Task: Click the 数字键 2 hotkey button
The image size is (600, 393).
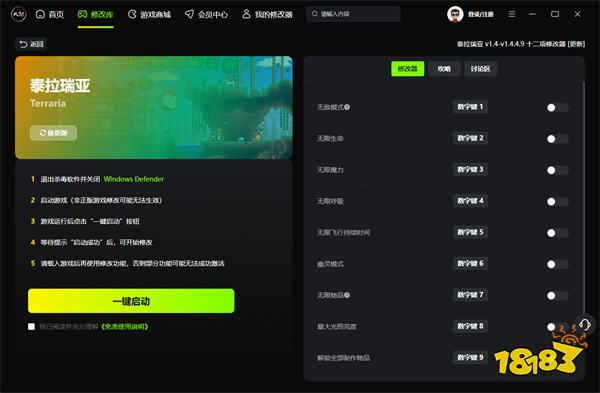Action: click(x=470, y=138)
